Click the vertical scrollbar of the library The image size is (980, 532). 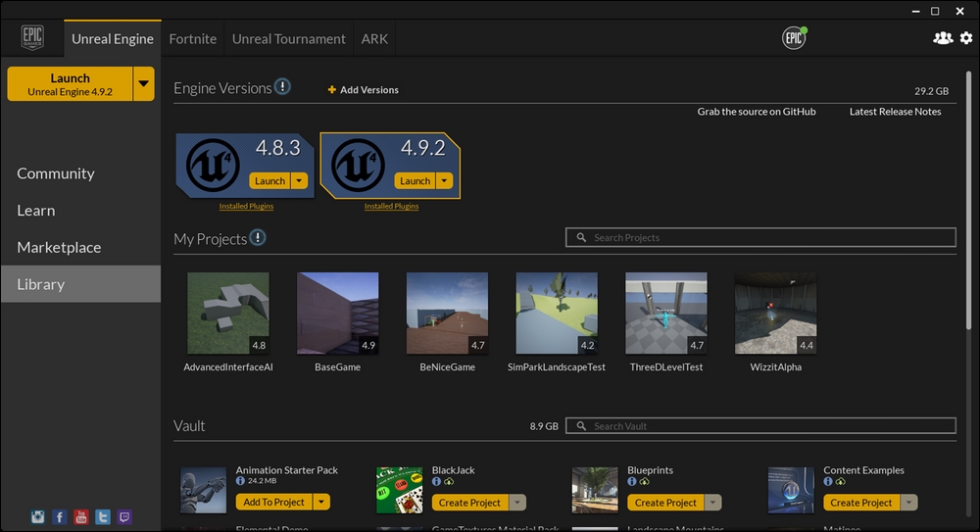[969, 200]
